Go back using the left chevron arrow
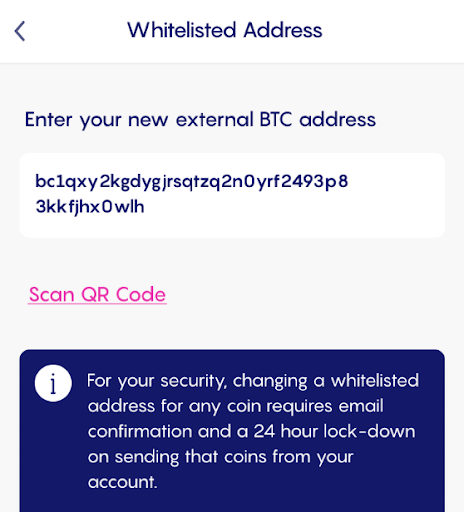This screenshot has width=464, height=512. (x=20, y=31)
